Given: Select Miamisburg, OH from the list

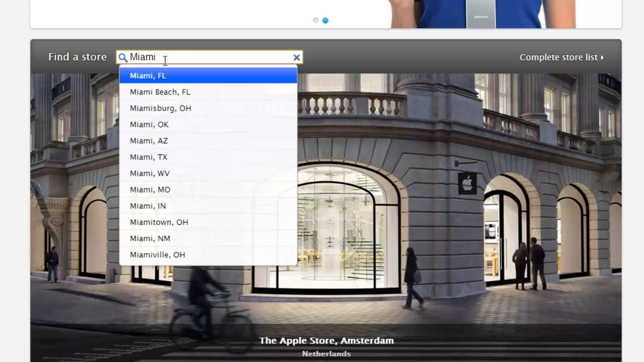Looking at the screenshot, I should click(x=208, y=108).
